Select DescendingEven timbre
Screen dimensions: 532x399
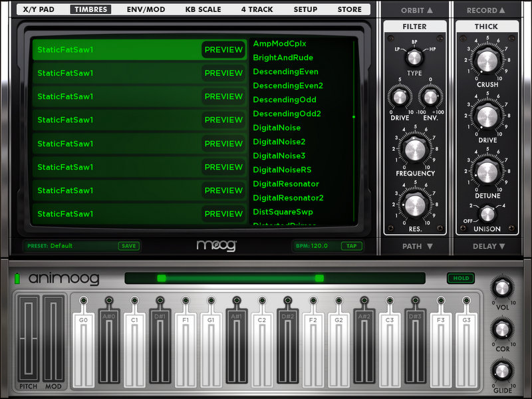286,72
